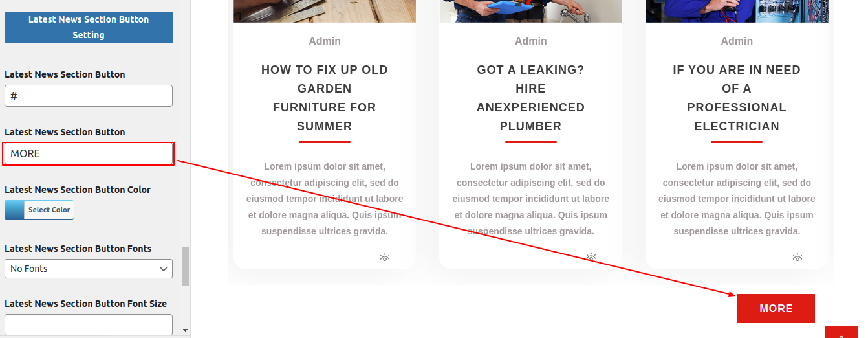
Task: Open How To Fix Up Old Garden Furniture post
Action: click(x=325, y=98)
